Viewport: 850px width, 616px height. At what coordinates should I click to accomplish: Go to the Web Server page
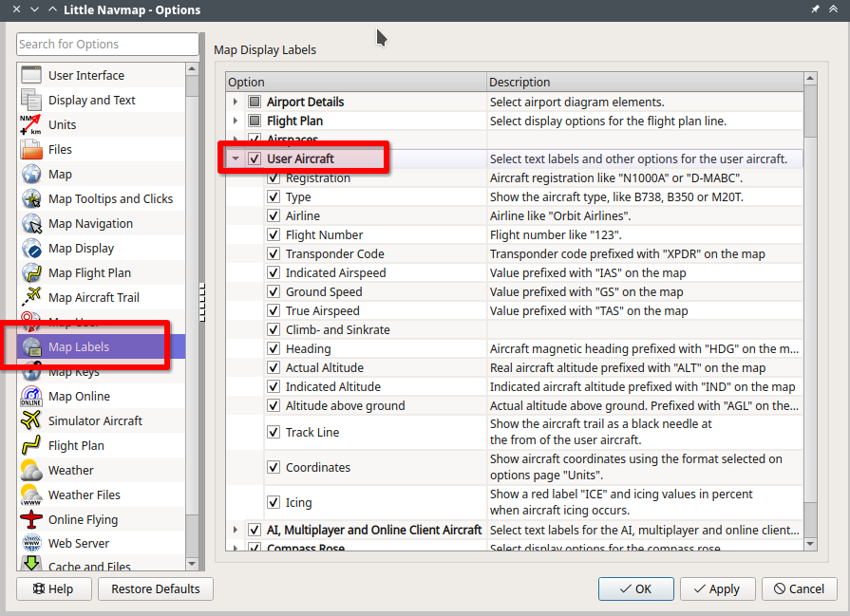pyautogui.click(x=79, y=544)
